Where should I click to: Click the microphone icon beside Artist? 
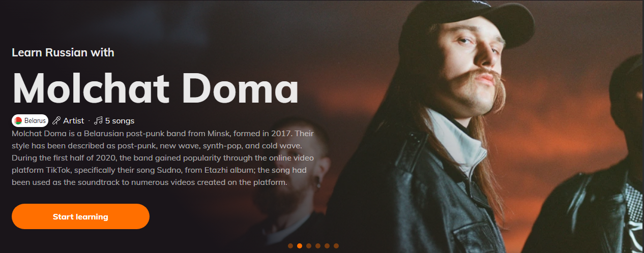pos(56,120)
